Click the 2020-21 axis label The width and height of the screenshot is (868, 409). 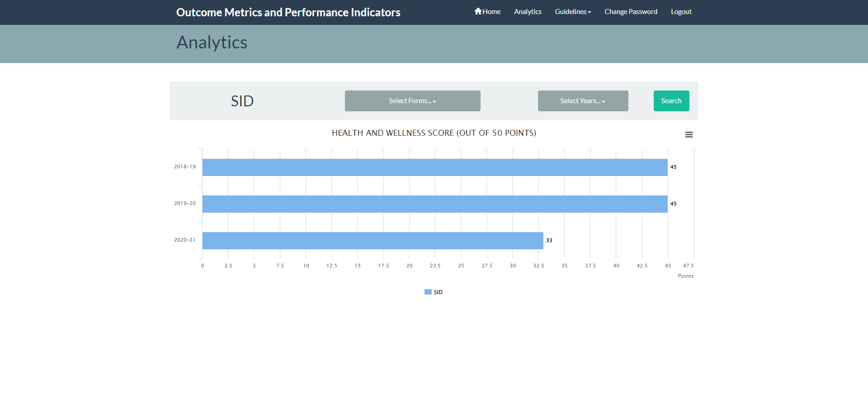(x=185, y=240)
